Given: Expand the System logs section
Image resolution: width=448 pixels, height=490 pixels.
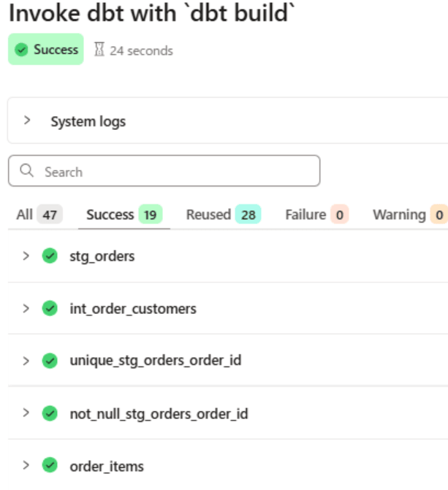Looking at the screenshot, I should pyautogui.click(x=27, y=120).
